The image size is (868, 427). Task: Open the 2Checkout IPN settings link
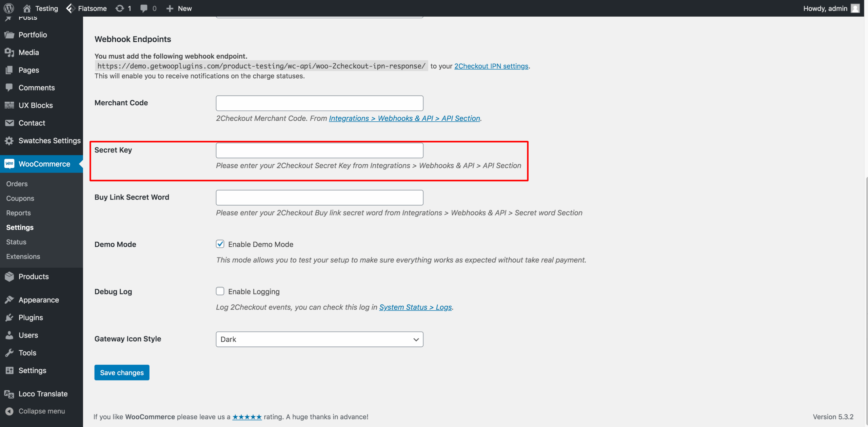tap(491, 66)
